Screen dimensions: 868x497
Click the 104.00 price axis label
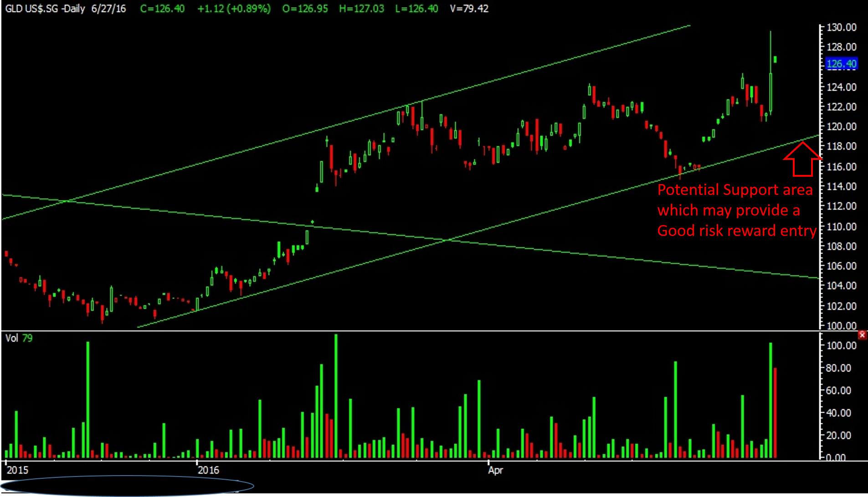[842, 286]
